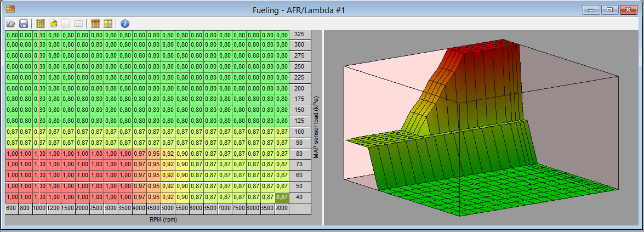Show the 3D surface view icon
This screenshot has height=232, width=644.
pos(53,24)
